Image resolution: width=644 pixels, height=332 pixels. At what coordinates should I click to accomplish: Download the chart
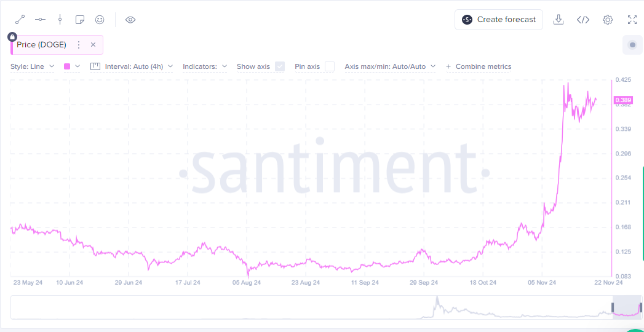point(558,20)
